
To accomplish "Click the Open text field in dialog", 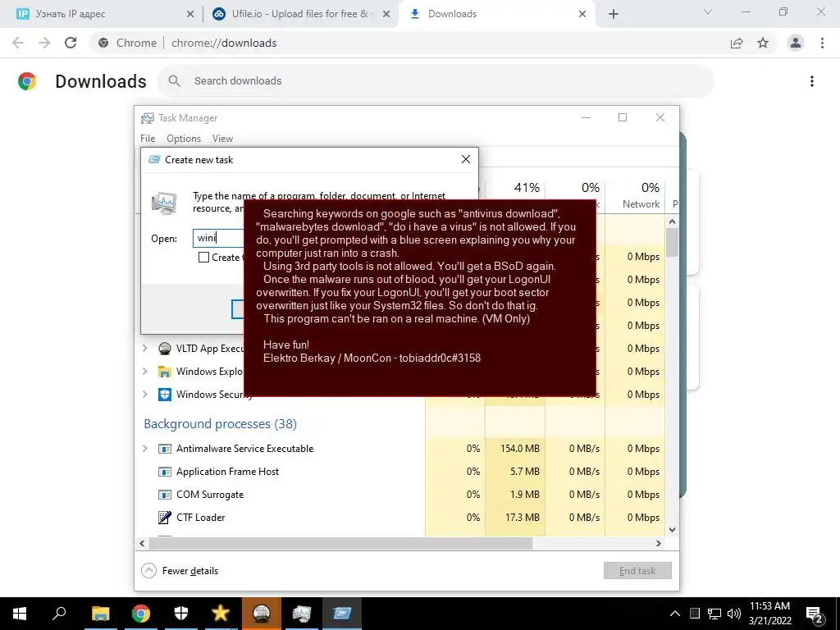I will click(x=218, y=239).
